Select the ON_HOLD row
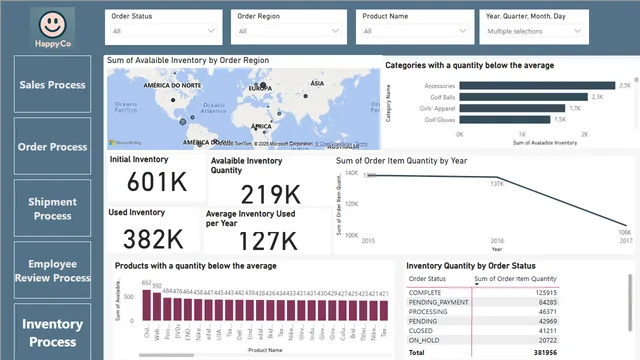Screen dimensions: 640x360 click(483, 340)
